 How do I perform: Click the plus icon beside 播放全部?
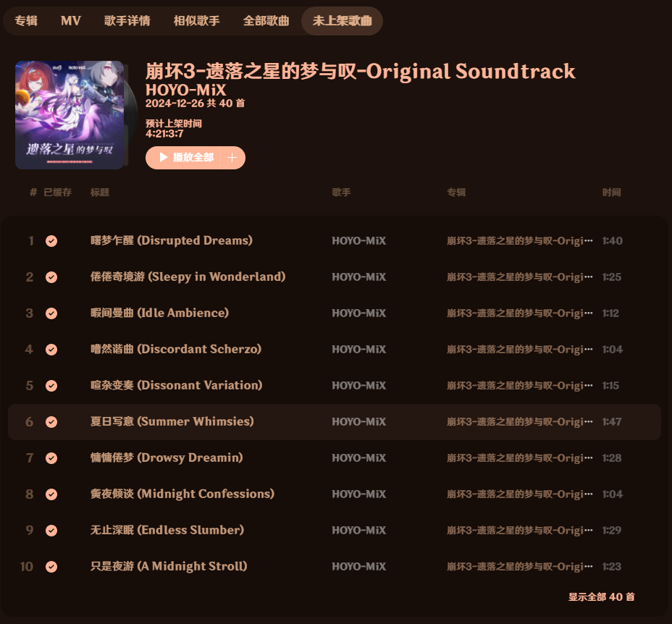(232, 158)
